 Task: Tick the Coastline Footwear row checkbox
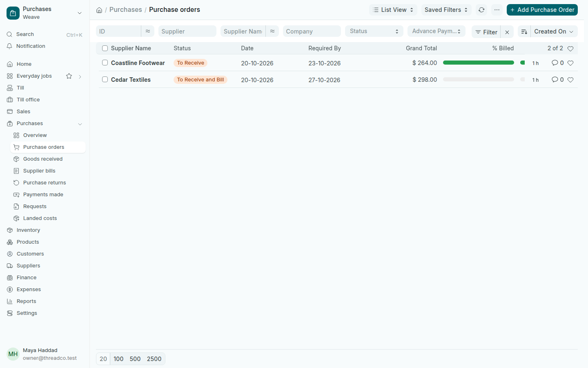(x=105, y=63)
